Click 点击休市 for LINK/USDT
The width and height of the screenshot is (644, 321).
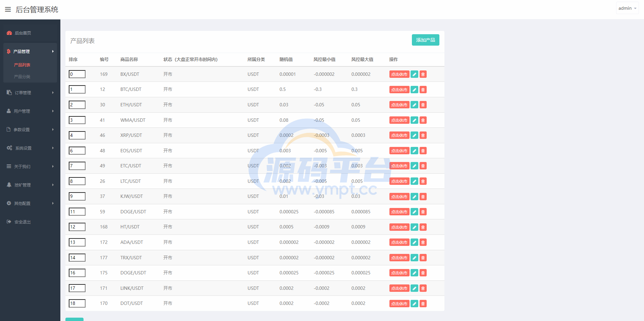point(399,288)
